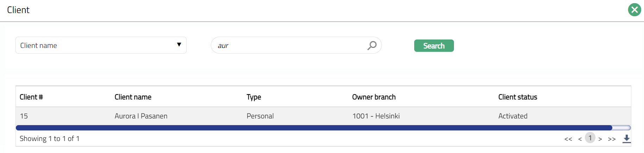Select the Aurora I Pasanen client row
Screen dimensions: 644x153
click(141, 116)
